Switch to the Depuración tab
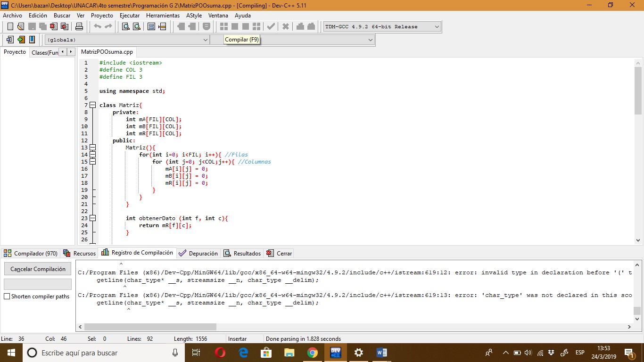This screenshot has height=362, width=644. (x=198, y=253)
